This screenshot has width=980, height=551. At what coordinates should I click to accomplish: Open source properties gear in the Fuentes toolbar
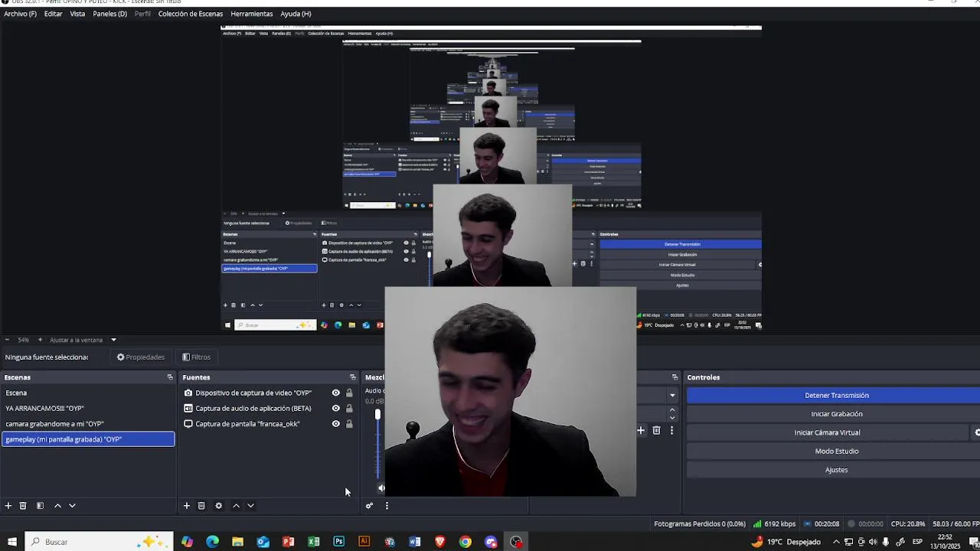pyautogui.click(x=218, y=506)
